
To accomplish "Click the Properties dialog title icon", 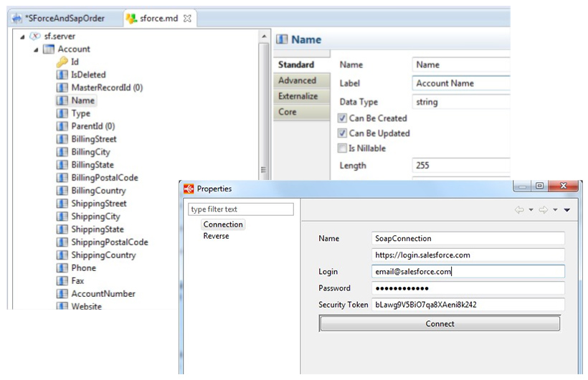I will (x=189, y=189).
